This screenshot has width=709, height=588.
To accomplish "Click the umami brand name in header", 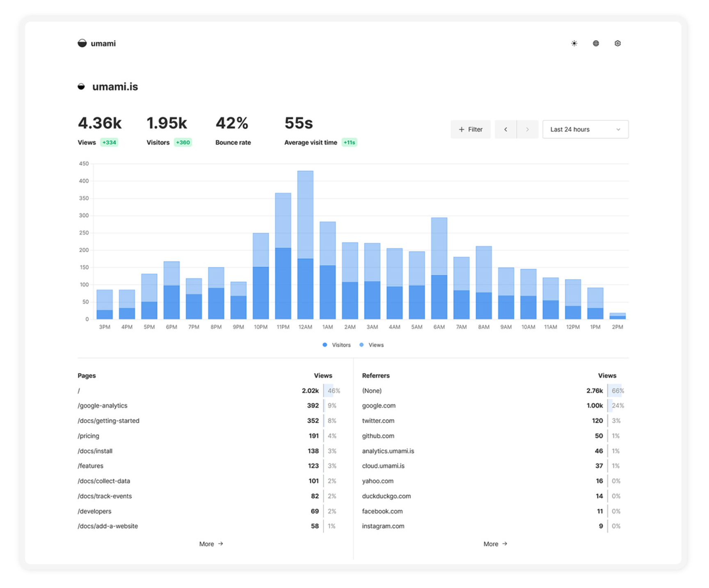I will point(103,43).
